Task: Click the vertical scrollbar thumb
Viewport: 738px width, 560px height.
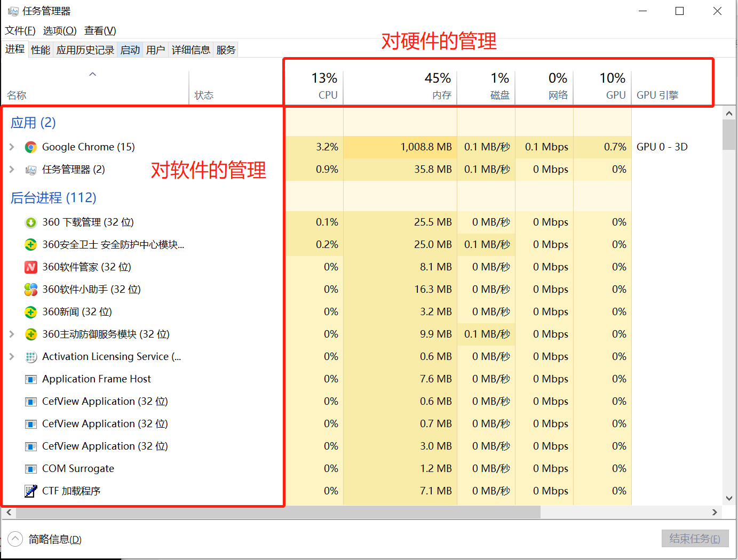Action: (729, 135)
